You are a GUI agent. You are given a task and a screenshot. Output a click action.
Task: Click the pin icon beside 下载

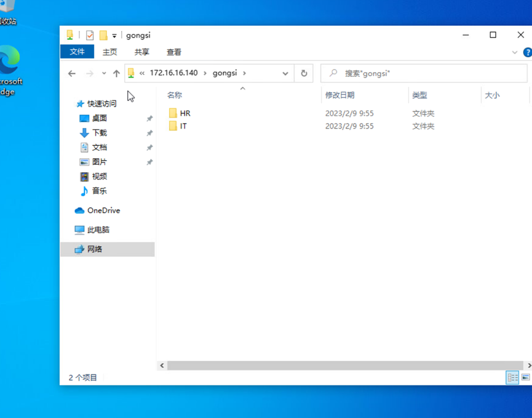[x=149, y=133]
